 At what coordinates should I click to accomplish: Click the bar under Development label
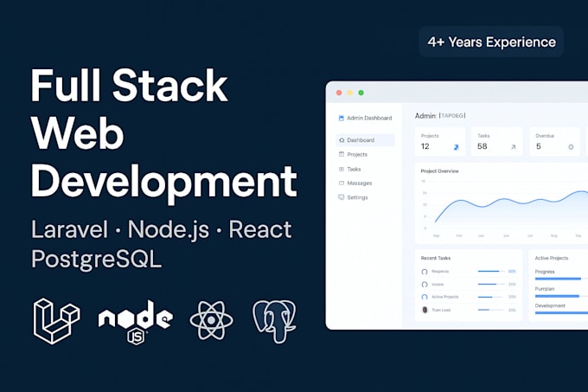tap(561, 313)
